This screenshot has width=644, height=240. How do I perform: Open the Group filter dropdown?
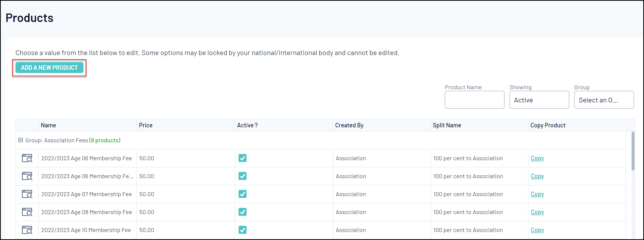[604, 100]
